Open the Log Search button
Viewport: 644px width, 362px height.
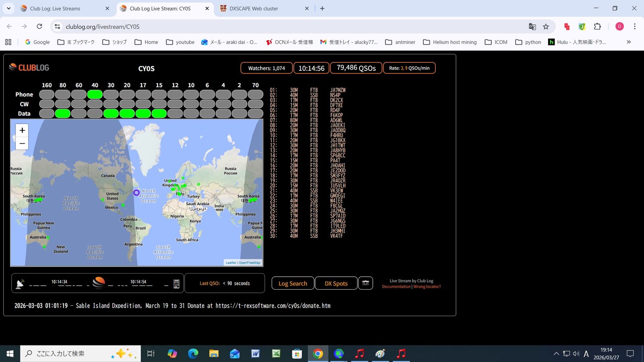[293, 283]
